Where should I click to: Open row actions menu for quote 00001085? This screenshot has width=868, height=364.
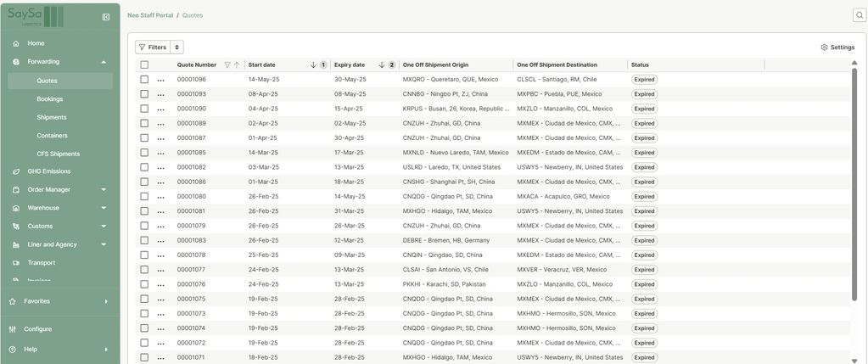[x=160, y=153]
